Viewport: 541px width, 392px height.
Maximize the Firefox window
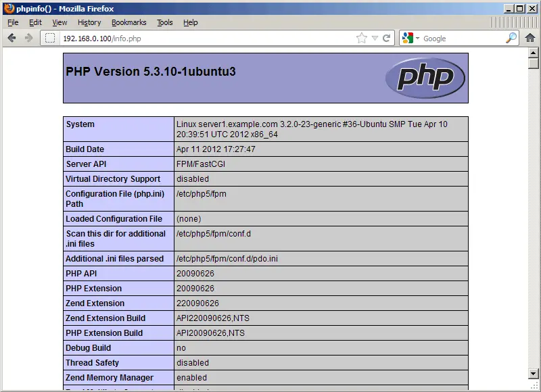click(x=519, y=9)
